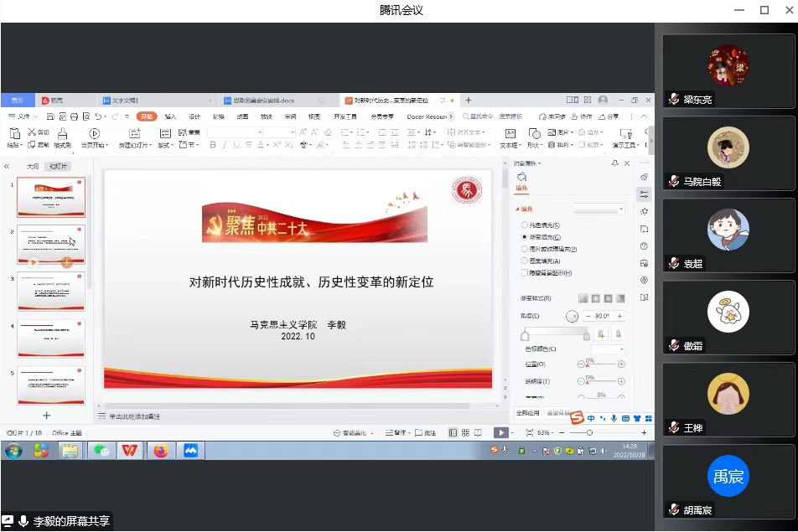Image resolution: width=798 pixels, height=532 pixels.
Task: Open the font name combo box
Action: [x=236, y=132]
